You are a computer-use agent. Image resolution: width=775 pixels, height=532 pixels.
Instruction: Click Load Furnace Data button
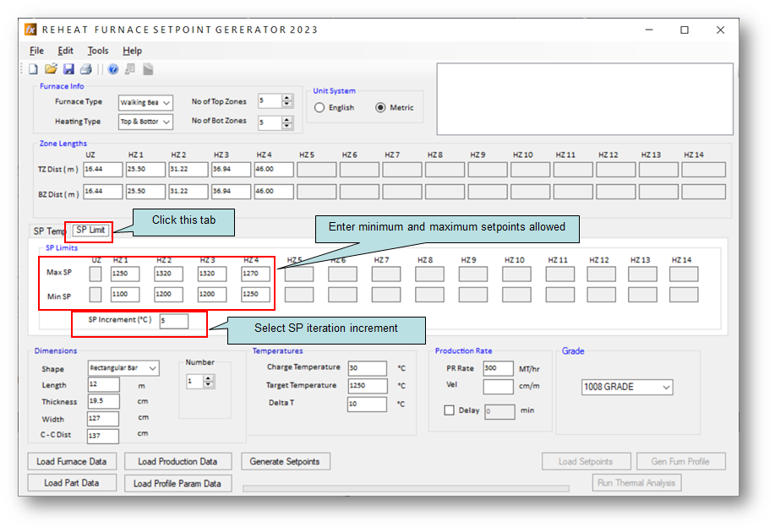tap(72, 462)
